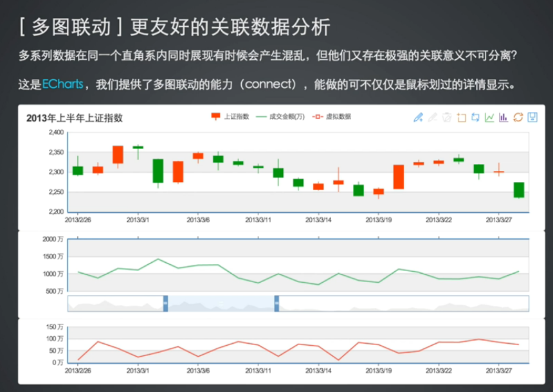Click the chart title 2013年上半年上证指数
The height and width of the screenshot is (392, 553).
75,118
